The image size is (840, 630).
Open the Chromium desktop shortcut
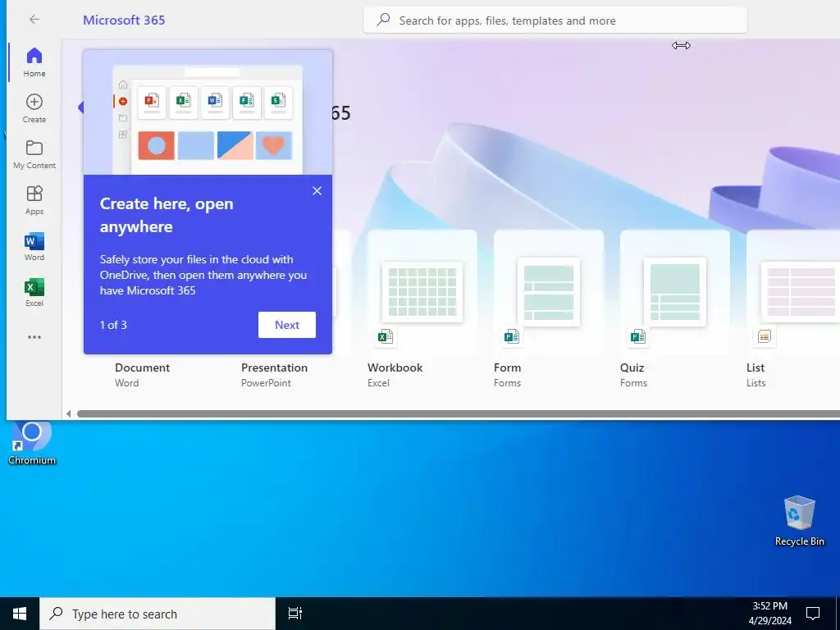coord(32,444)
